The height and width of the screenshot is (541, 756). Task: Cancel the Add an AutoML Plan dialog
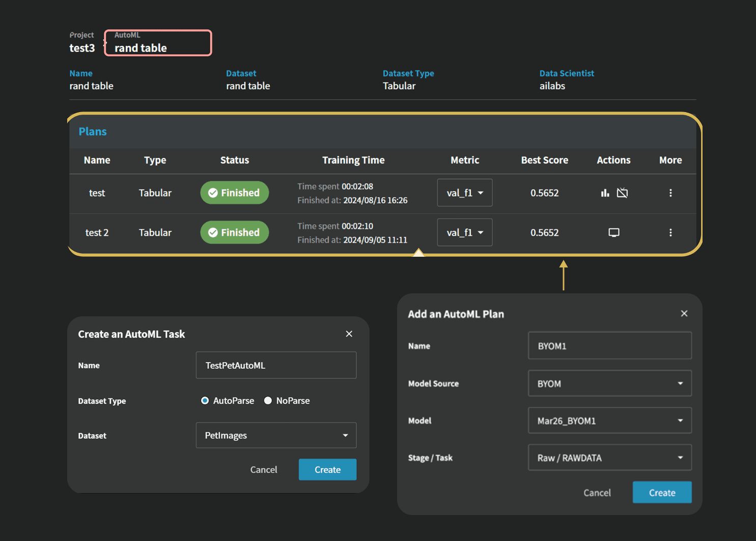coord(597,493)
